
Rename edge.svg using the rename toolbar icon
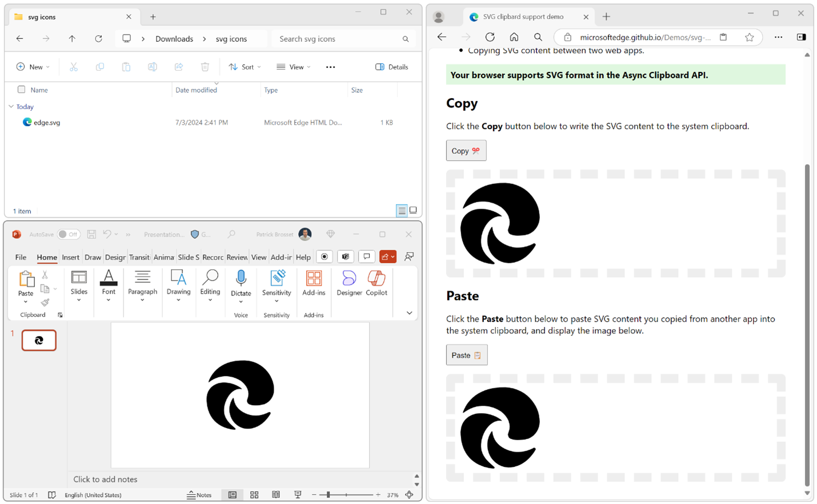tap(152, 67)
